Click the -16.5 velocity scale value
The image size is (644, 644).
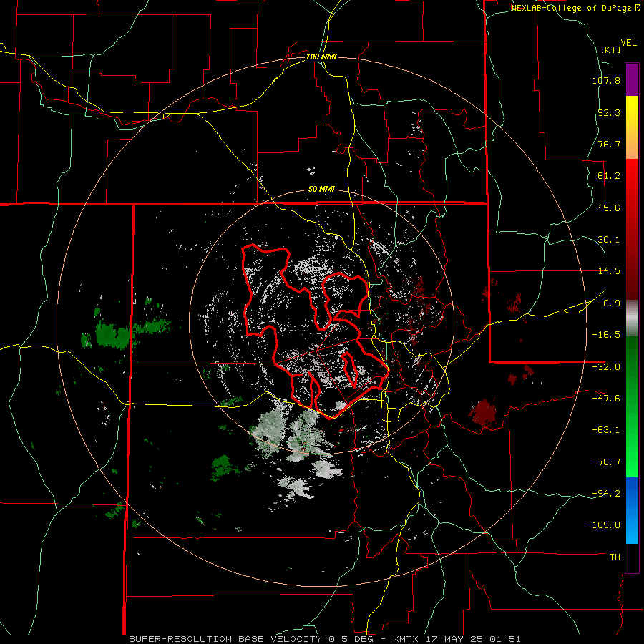tap(606, 335)
